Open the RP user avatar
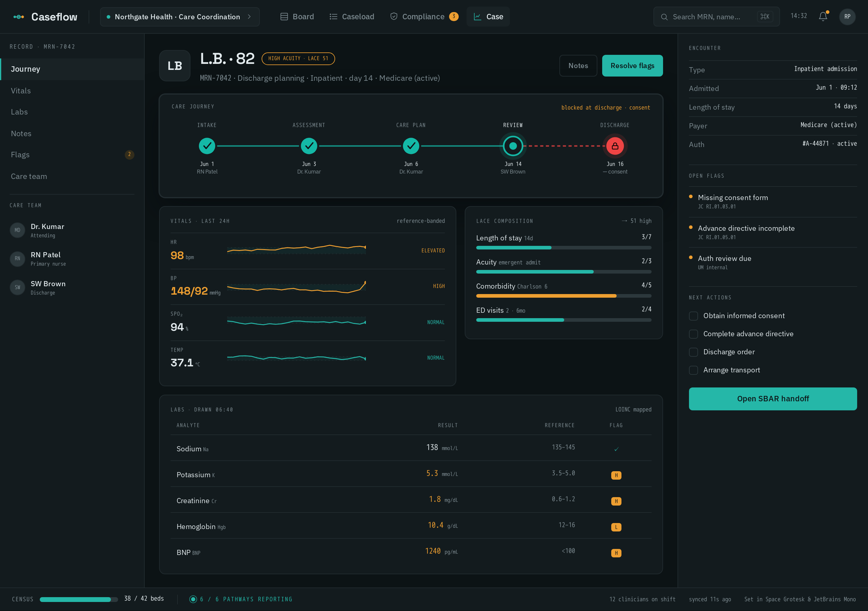The width and height of the screenshot is (868, 611). 847,17
